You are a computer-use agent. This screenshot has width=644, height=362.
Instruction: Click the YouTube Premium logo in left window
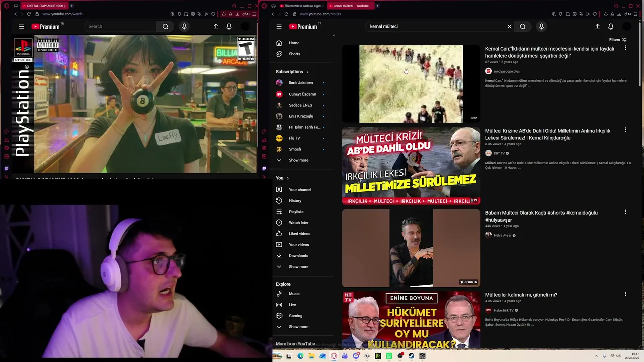point(45,27)
